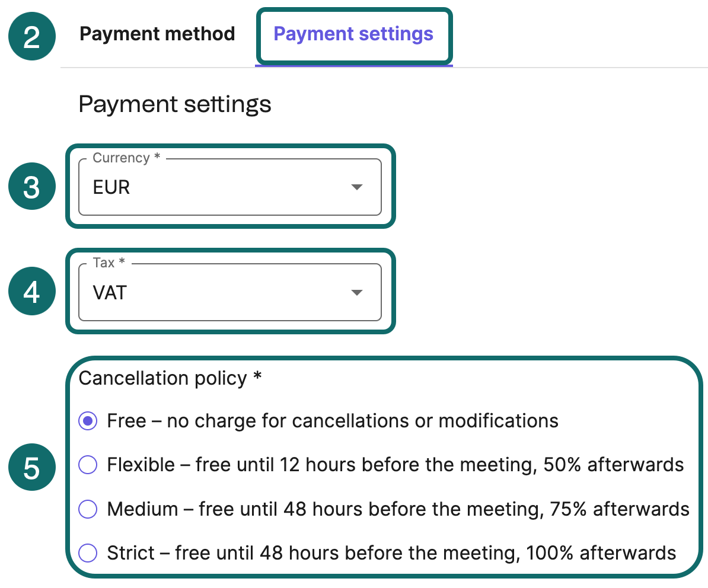Screen dimensions: 708x588
Task: Open the Tax dropdown showing VAT
Action: pos(230,292)
